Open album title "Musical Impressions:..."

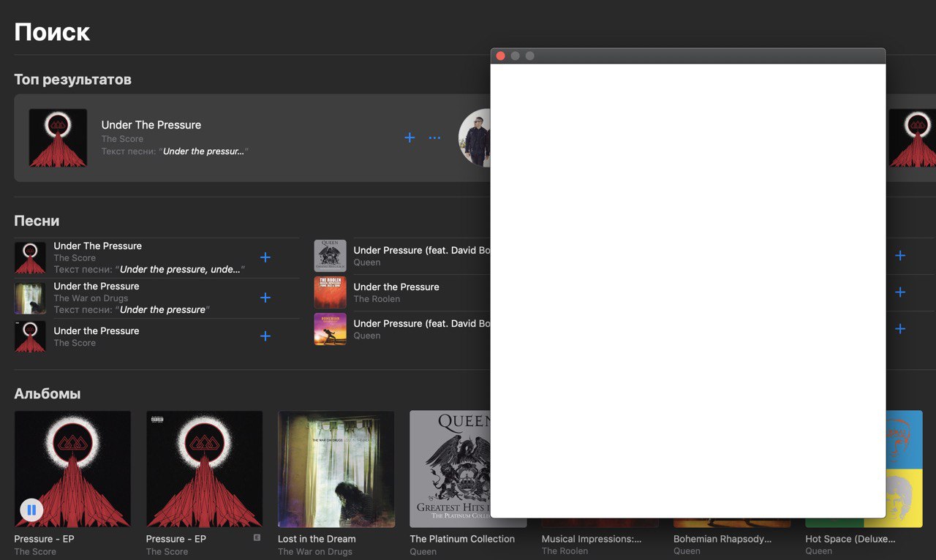[x=592, y=539]
